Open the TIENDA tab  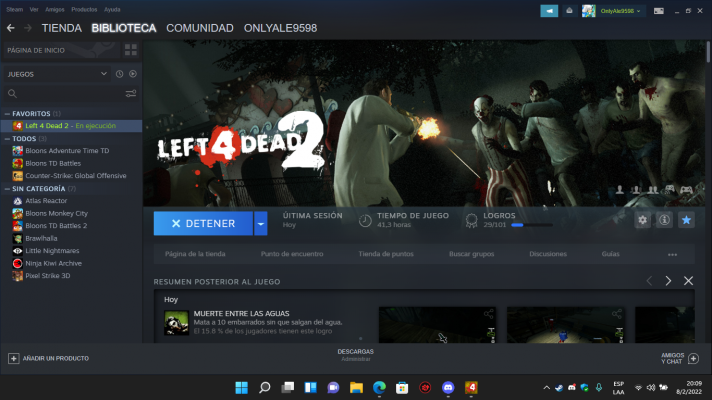tap(62, 29)
